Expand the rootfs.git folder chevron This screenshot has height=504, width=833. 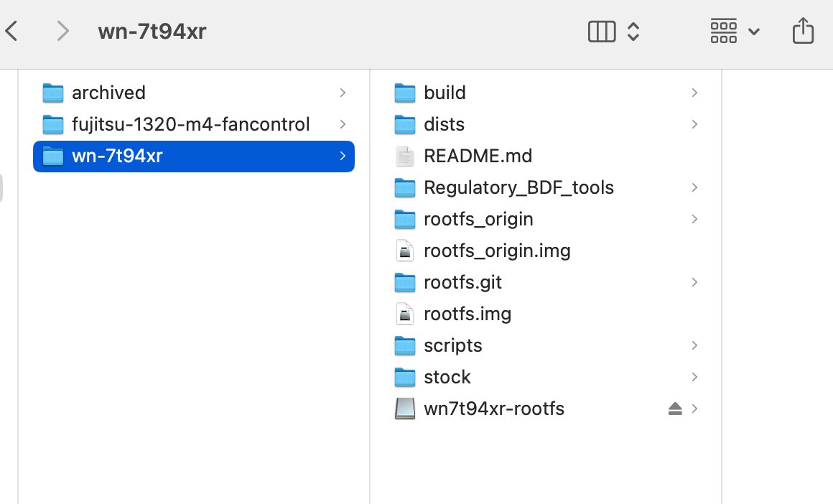click(694, 283)
